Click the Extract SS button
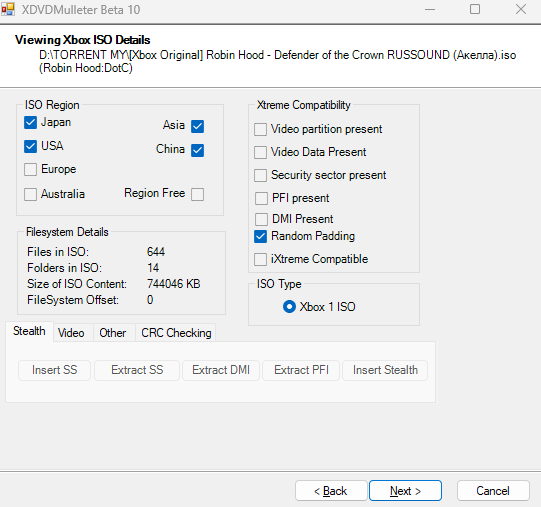Screen dimensions: 541x507 coord(137,370)
